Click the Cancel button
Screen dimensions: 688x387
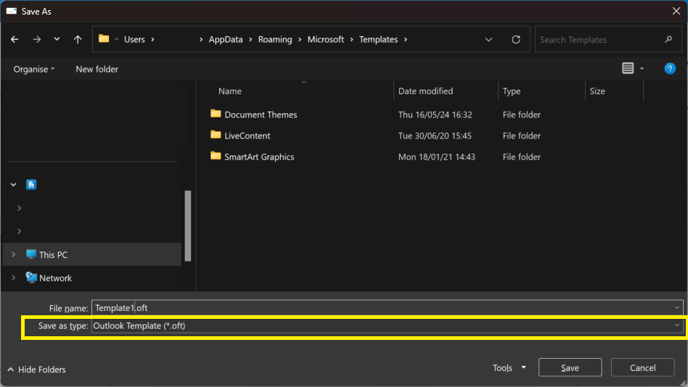pos(642,368)
